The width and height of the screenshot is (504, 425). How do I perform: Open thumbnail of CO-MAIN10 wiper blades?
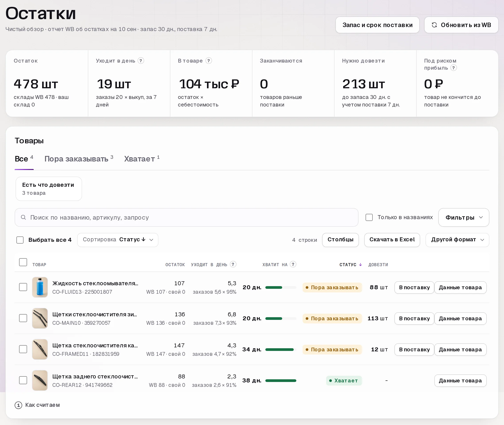[x=40, y=318]
